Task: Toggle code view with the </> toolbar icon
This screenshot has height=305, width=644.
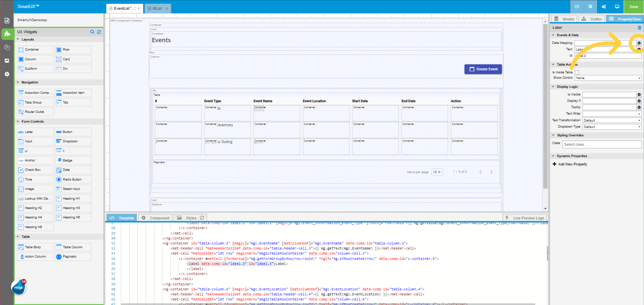Action: [x=577, y=7]
